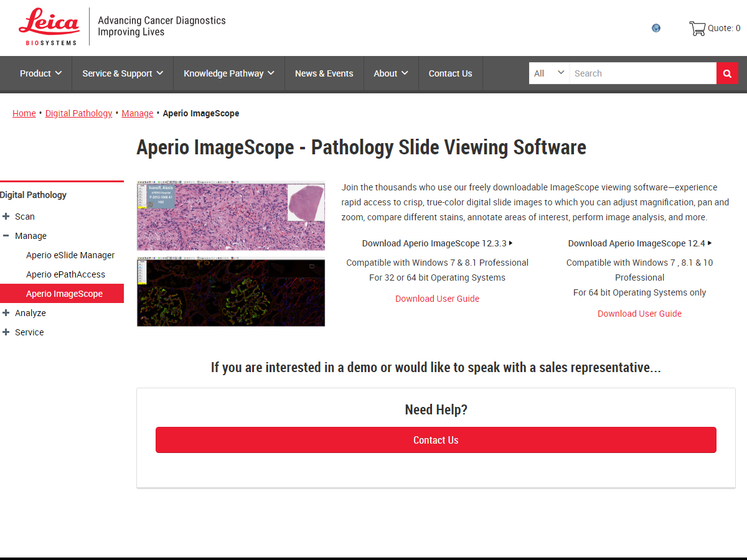The height and width of the screenshot is (560, 747).
Task: Download the ImageScope 12.3.3 User Guide
Action: pyautogui.click(x=437, y=299)
